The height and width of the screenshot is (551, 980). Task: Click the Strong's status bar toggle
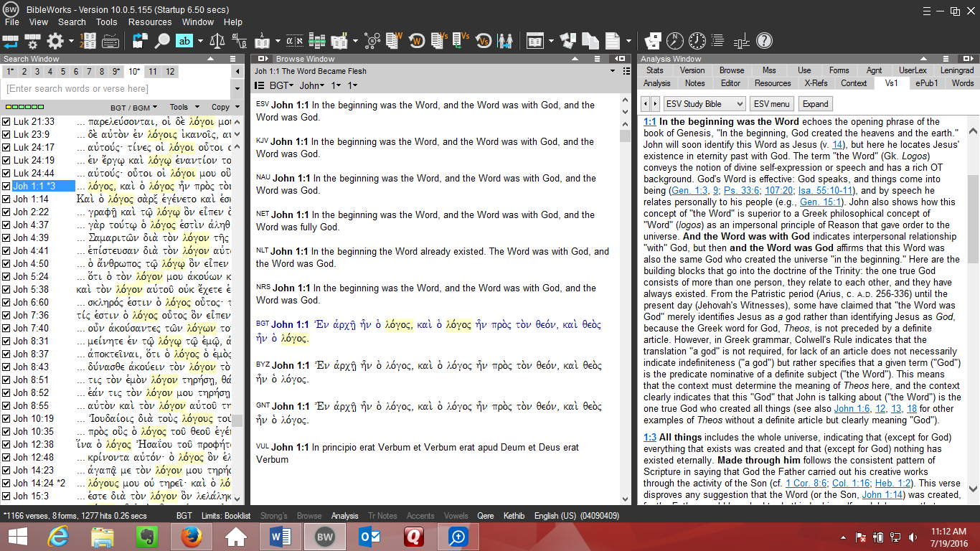(x=273, y=516)
